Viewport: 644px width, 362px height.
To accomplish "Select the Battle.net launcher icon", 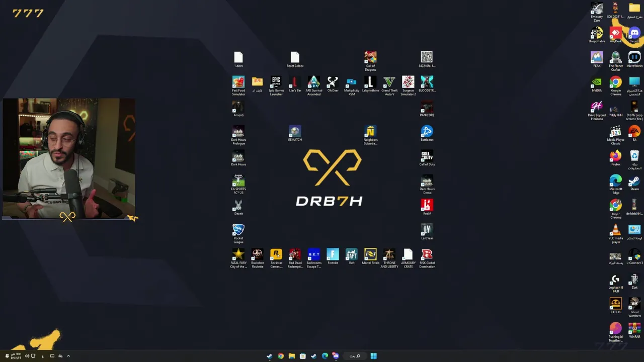I will point(427,133).
